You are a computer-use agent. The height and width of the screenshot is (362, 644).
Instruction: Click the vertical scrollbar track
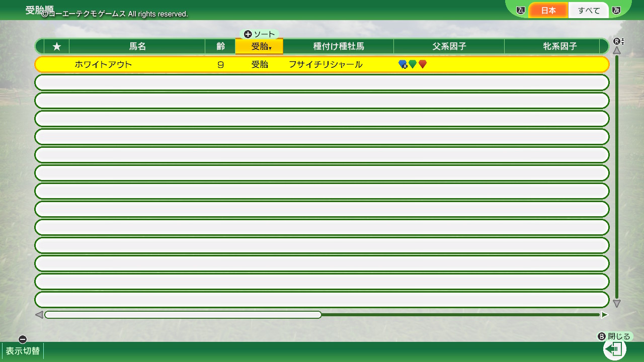[x=617, y=177]
